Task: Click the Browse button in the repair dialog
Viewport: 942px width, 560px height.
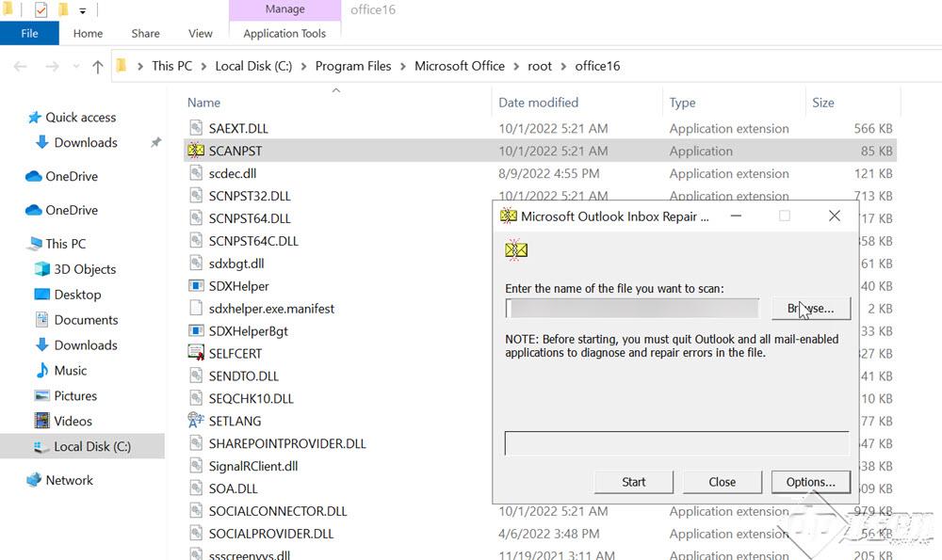Action: (x=811, y=309)
